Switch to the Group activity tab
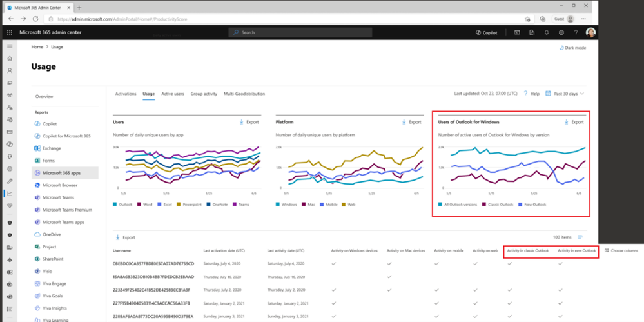The height and width of the screenshot is (322, 644). tap(204, 94)
